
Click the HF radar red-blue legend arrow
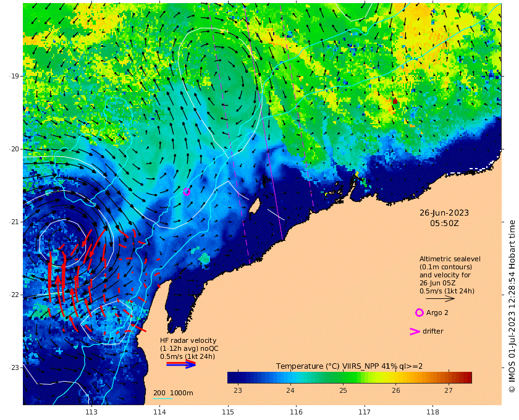pos(181,364)
